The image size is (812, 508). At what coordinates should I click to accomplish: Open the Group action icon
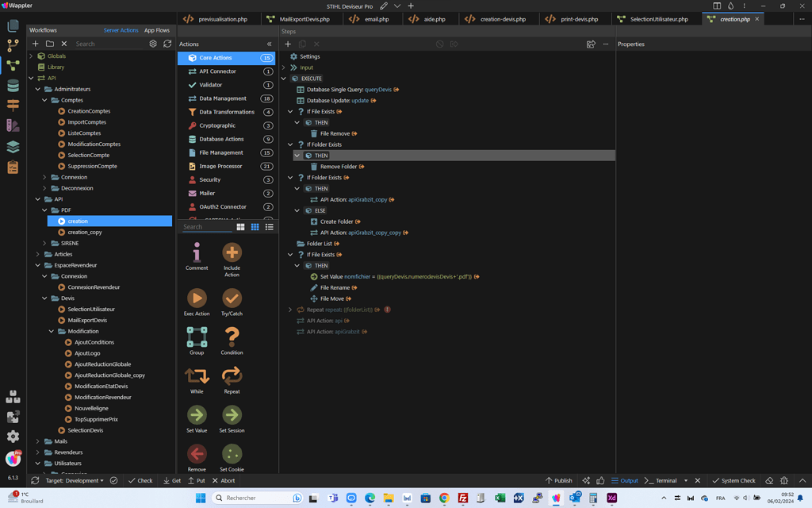click(x=197, y=337)
